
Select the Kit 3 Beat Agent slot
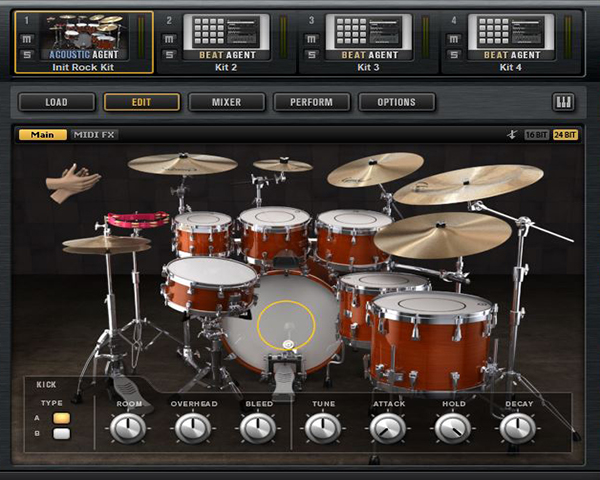click(368, 40)
